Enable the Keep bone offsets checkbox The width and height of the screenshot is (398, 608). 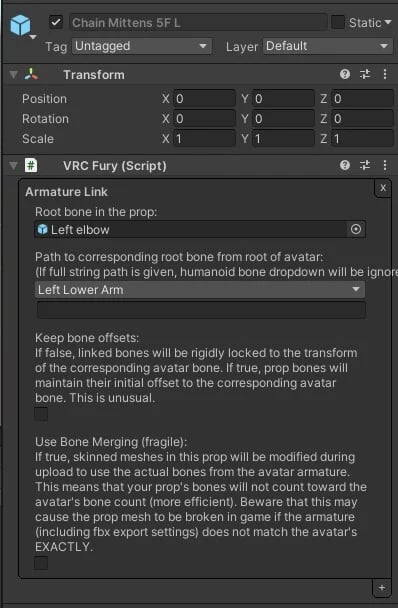[x=41, y=414]
